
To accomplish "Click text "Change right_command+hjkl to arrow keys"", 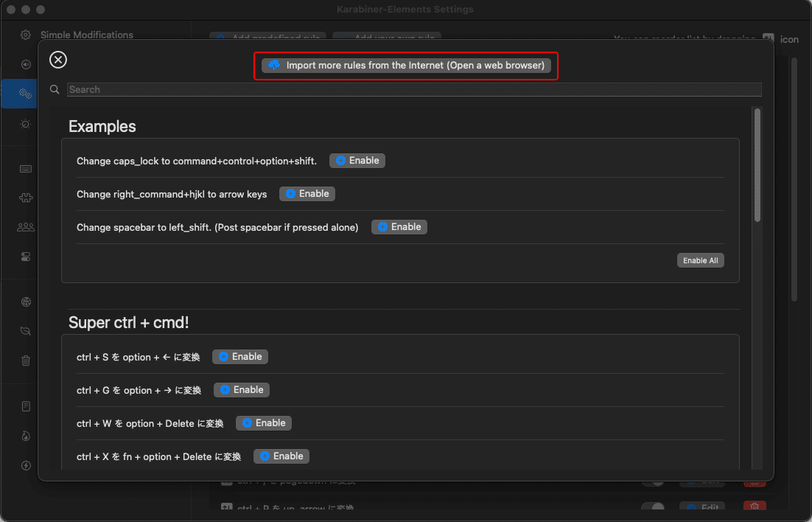I will tap(172, 195).
